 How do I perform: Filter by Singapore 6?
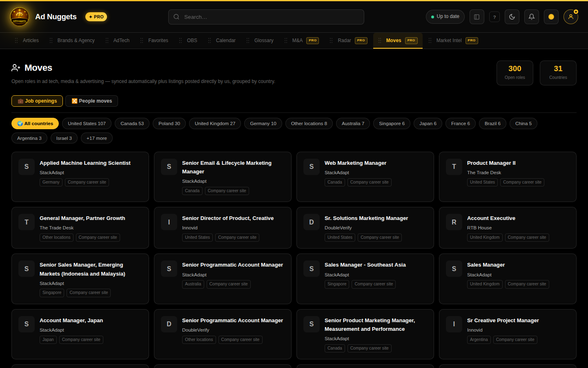coord(392,123)
